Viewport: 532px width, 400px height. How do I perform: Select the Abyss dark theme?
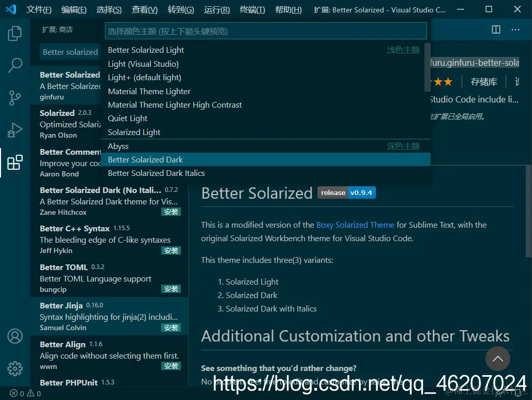point(266,146)
